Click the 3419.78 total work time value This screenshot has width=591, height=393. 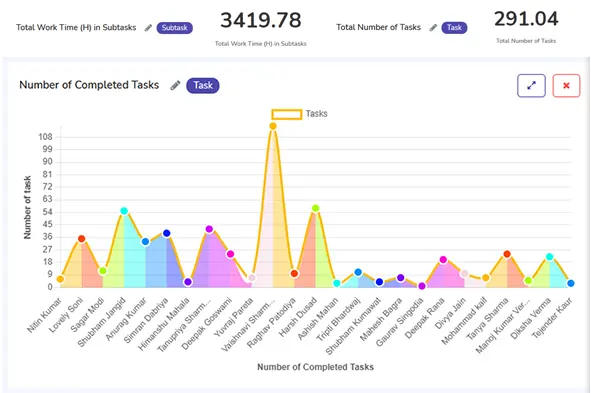261,20
